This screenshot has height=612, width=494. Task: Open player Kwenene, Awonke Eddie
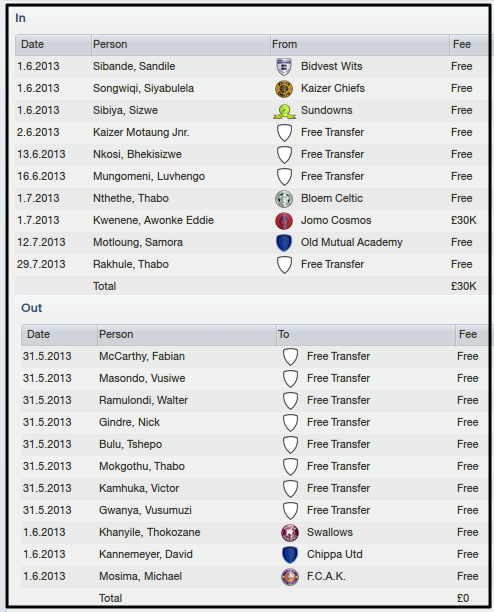pos(153,221)
